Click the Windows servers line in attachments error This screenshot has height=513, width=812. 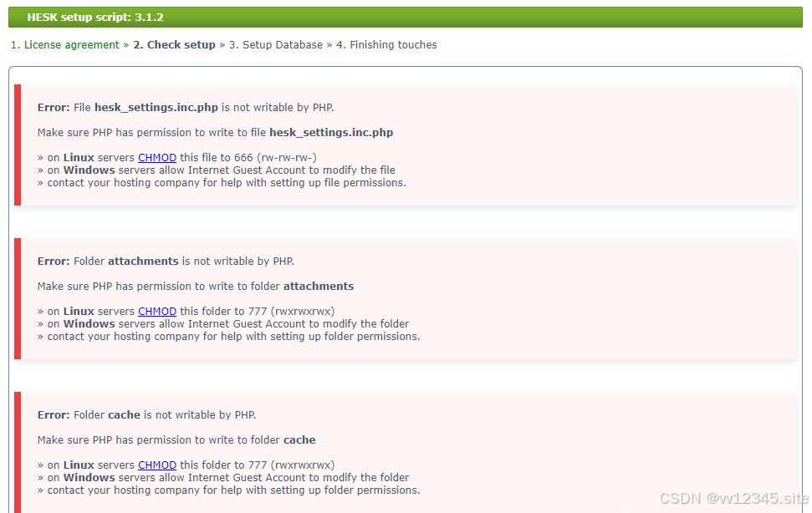223,323
